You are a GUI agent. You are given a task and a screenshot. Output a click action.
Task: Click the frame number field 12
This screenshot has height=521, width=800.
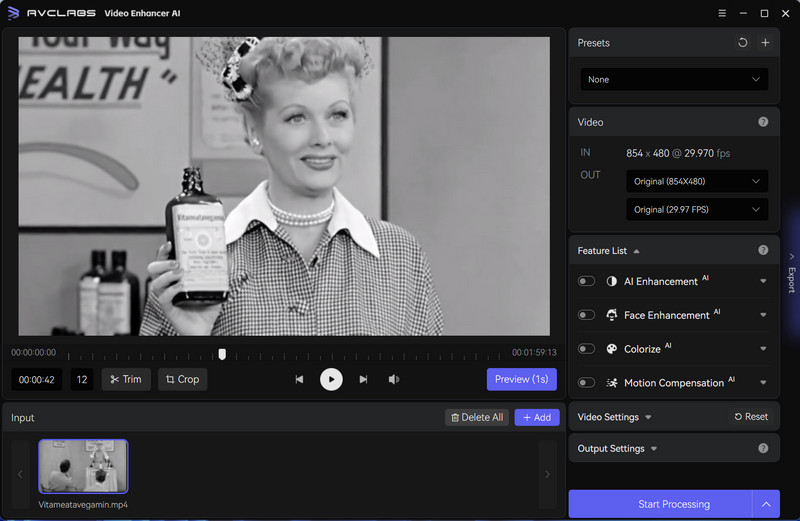[82, 380]
